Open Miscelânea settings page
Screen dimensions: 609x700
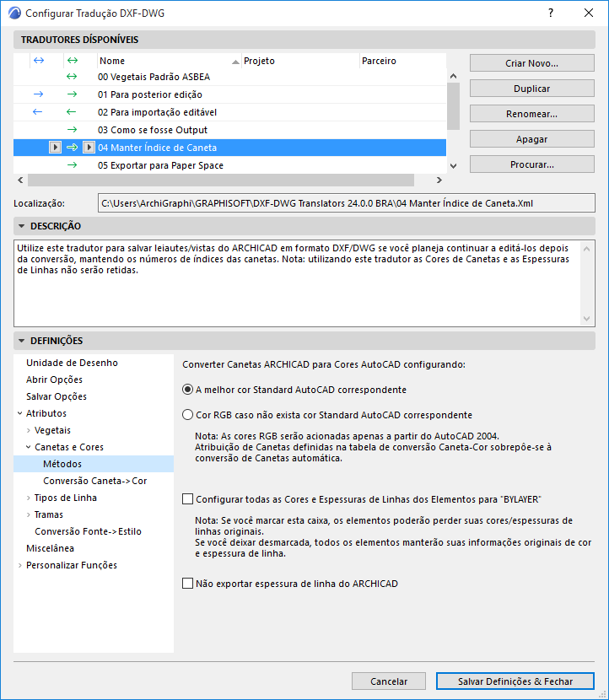(x=50, y=548)
